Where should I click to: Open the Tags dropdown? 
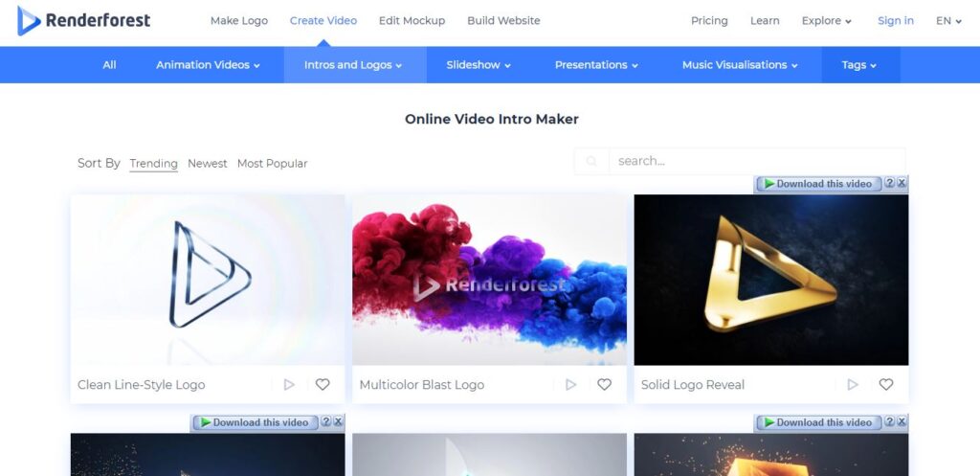coord(859,65)
